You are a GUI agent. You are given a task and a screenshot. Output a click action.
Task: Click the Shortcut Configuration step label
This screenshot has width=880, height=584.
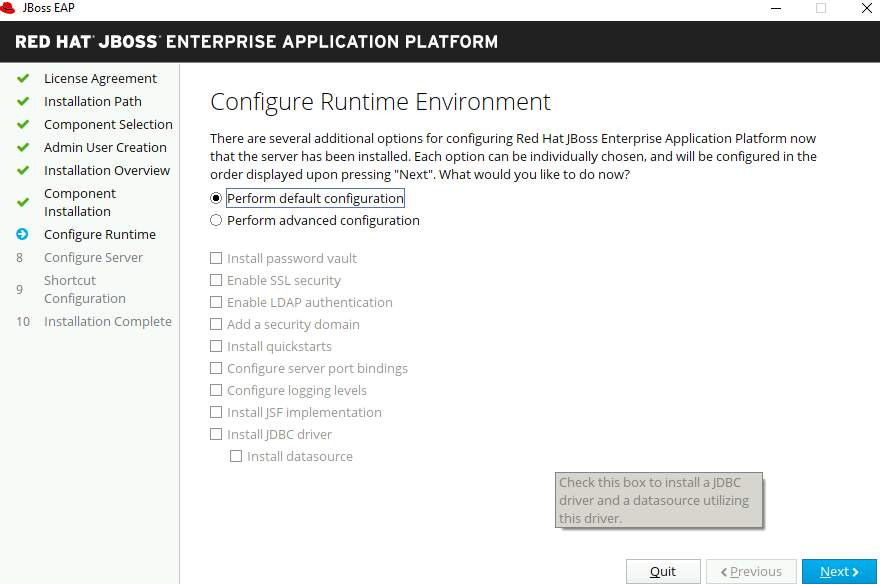[x=85, y=289]
